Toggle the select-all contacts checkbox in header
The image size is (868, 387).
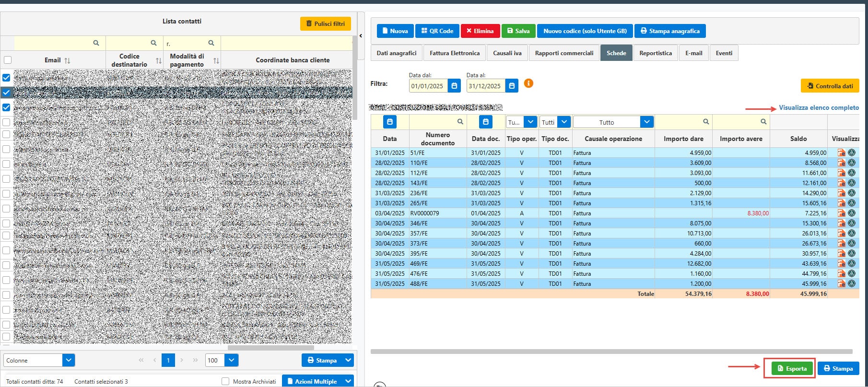click(x=7, y=60)
